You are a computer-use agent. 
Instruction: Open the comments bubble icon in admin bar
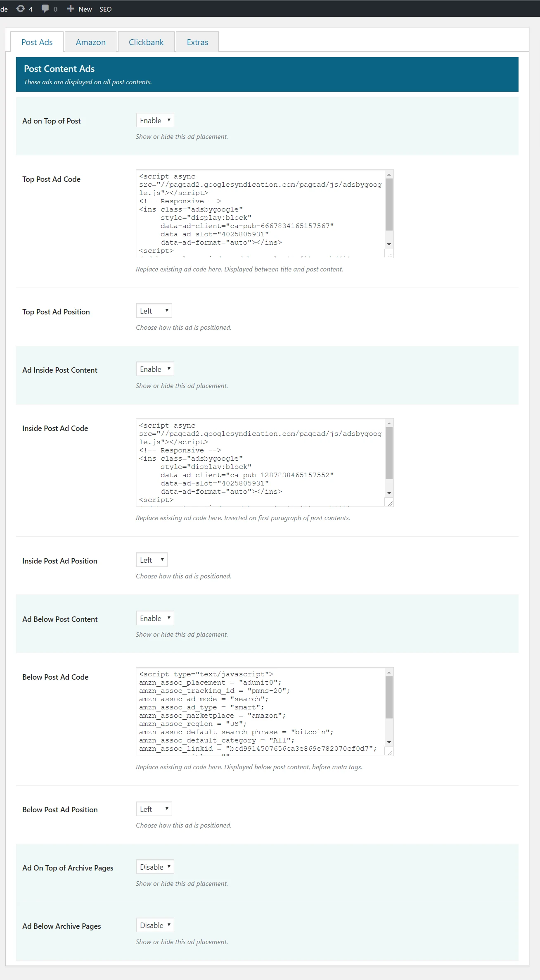[x=45, y=9]
